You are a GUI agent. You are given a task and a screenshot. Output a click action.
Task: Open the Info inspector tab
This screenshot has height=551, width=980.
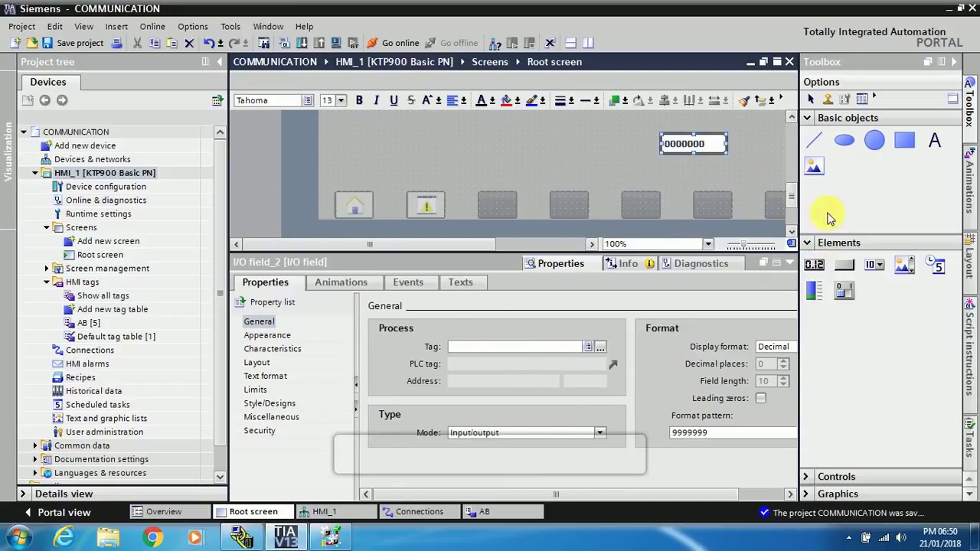click(629, 263)
